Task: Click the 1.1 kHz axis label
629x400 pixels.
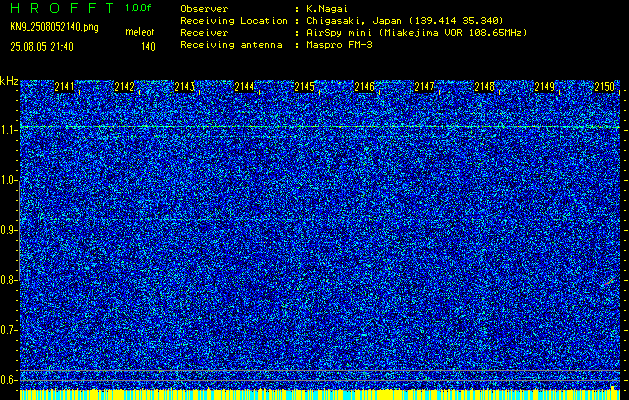Action: click(x=7, y=130)
